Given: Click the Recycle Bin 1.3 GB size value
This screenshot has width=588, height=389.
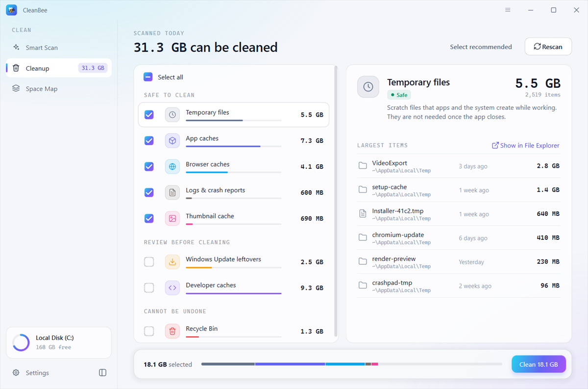Looking at the screenshot, I should click(x=312, y=332).
